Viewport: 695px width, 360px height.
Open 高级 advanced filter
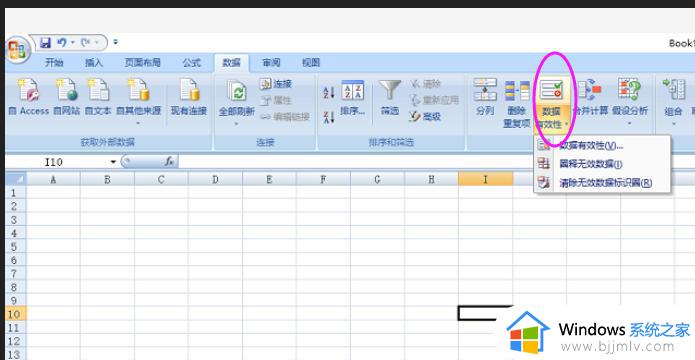[x=426, y=117]
